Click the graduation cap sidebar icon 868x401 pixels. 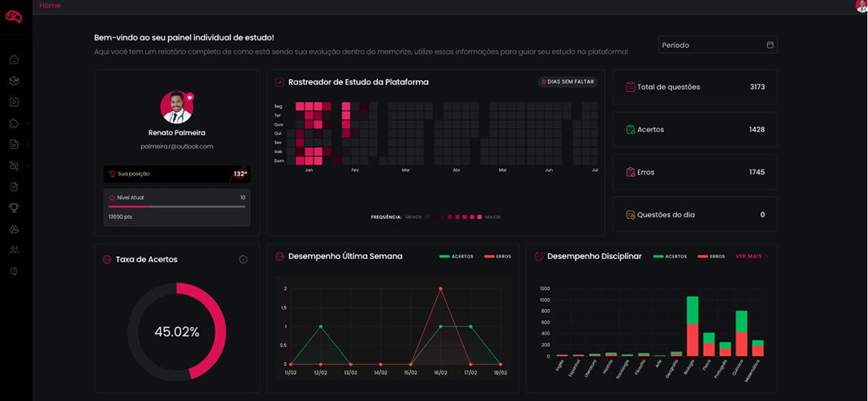14,81
